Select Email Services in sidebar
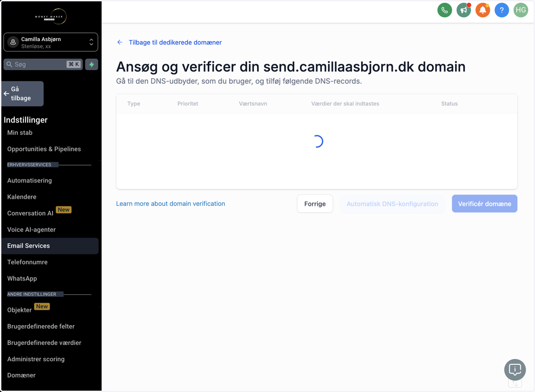Viewport: 535px width, 392px height. [50, 246]
